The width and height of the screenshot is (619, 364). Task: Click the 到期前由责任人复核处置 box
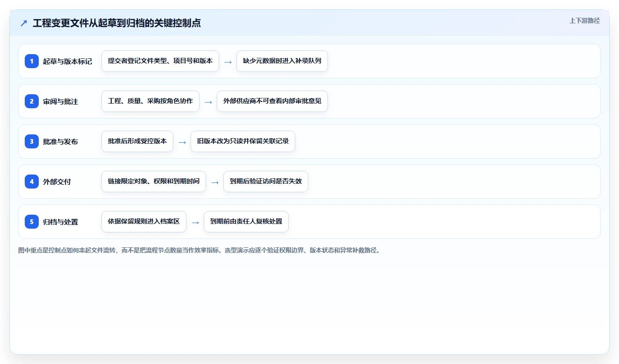(x=246, y=222)
